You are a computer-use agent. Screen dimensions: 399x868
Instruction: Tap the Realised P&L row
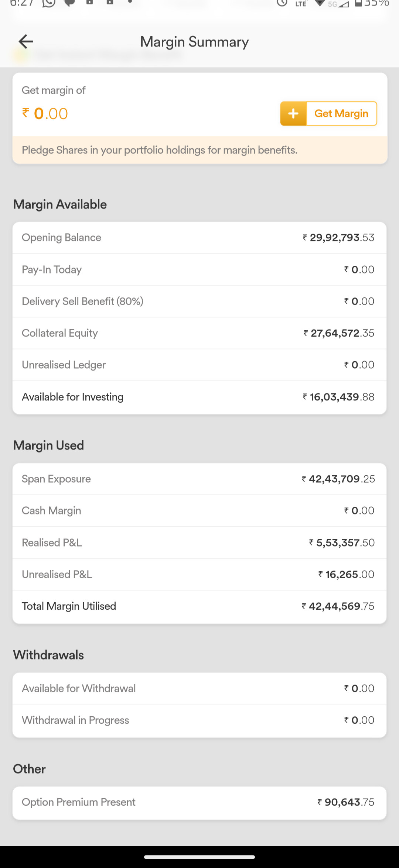pyautogui.click(x=199, y=543)
